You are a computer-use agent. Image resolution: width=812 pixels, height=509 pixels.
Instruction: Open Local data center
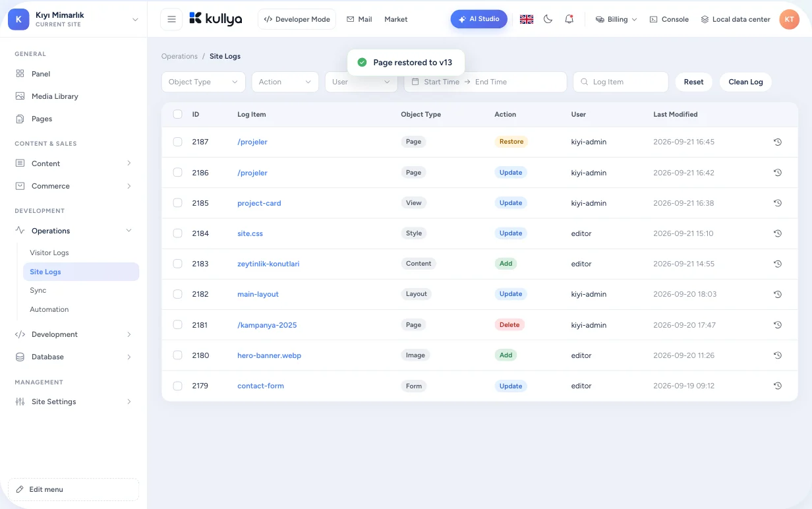coord(735,19)
